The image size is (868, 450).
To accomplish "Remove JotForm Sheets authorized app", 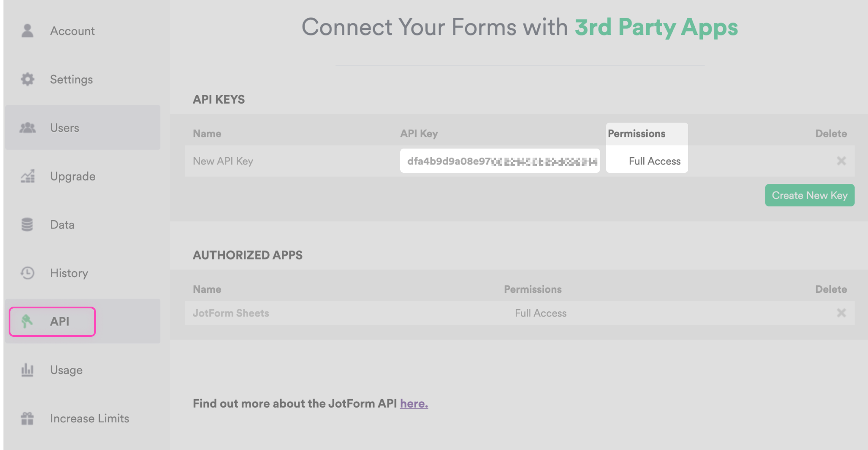I will click(841, 313).
